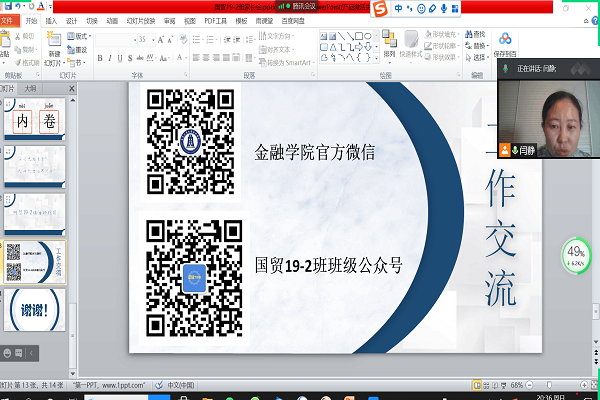Toggle text Shadow (S) formatting
600x400 pixels.
pyautogui.click(x=130, y=58)
